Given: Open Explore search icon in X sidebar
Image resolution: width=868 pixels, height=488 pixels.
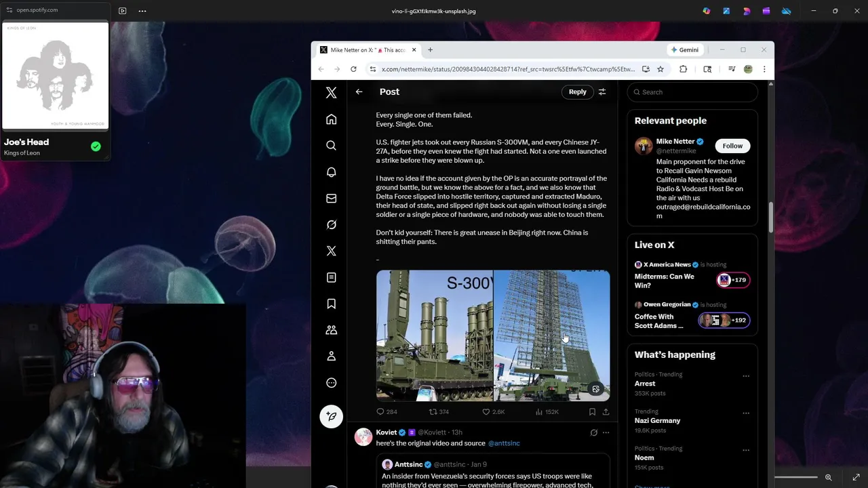Looking at the screenshot, I should [x=331, y=146].
